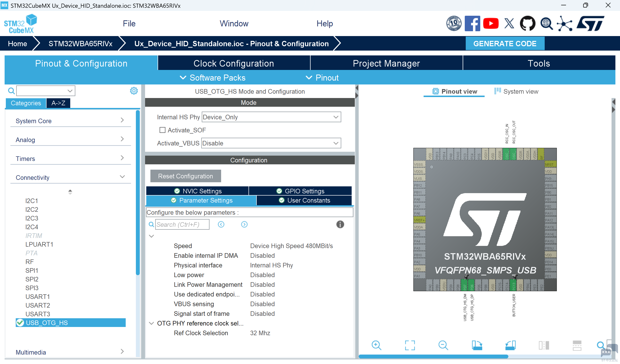This screenshot has height=364, width=620.
Task: Open the peripheral search combo box
Action: coord(46,91)
